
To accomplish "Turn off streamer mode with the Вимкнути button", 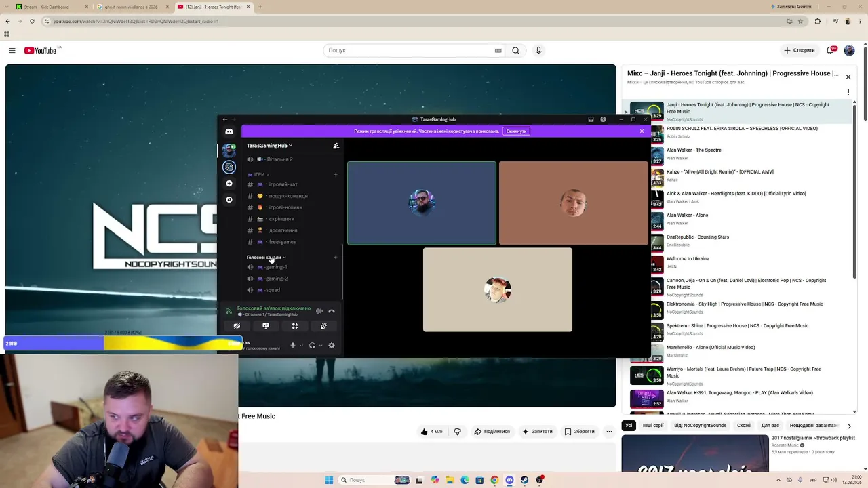I will click(x=516, y=131).
